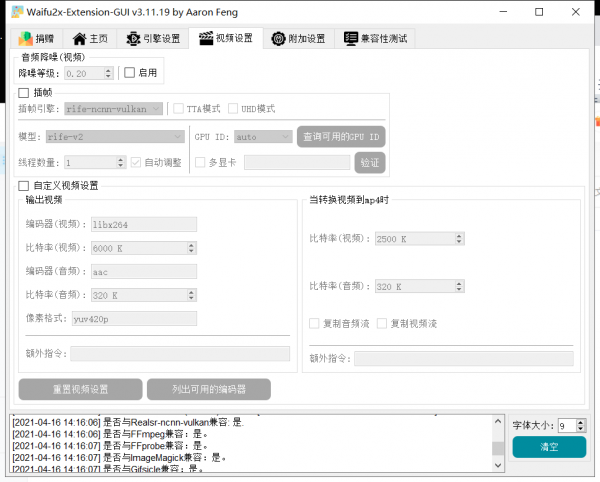Select the 视频设置 video settings tab
Viewport: 600px width, 482px height.
(x=226, y=38)
